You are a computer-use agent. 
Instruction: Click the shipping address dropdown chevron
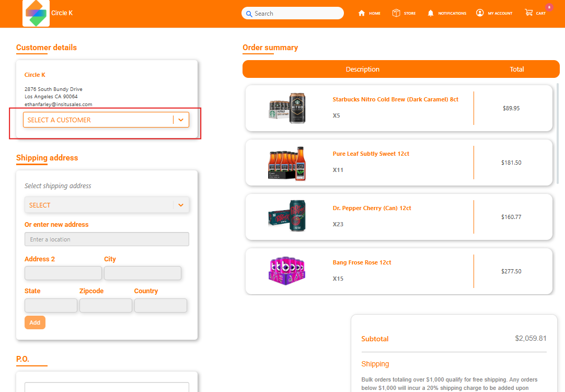point(181,205)
